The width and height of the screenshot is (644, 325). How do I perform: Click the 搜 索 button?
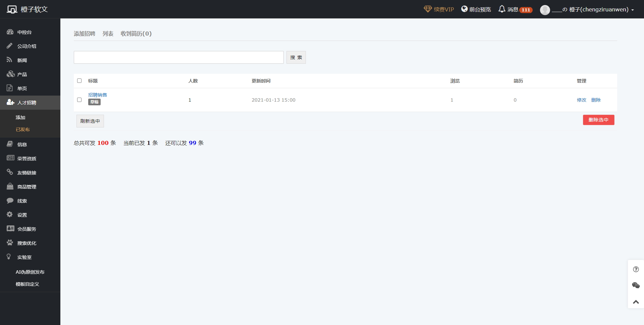click(x=296, y=57)
